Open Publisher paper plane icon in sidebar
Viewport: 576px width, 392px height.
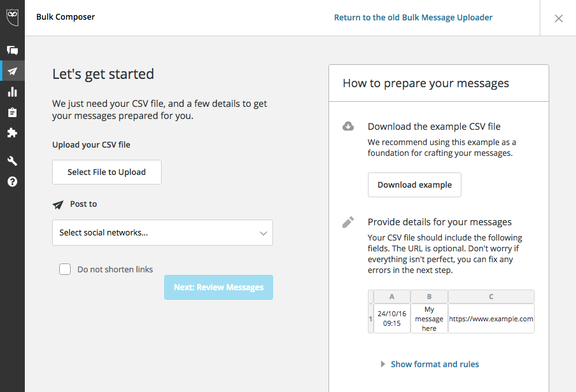tap(12, 71)
